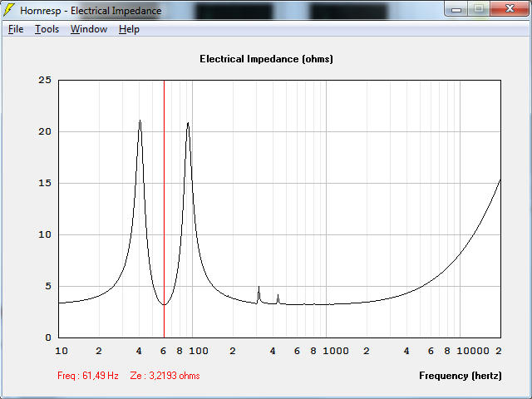Click the 'Freq : 61,49 Hz' readout
The height and width of the screenshot is (399, 532).
coord(88,376)
